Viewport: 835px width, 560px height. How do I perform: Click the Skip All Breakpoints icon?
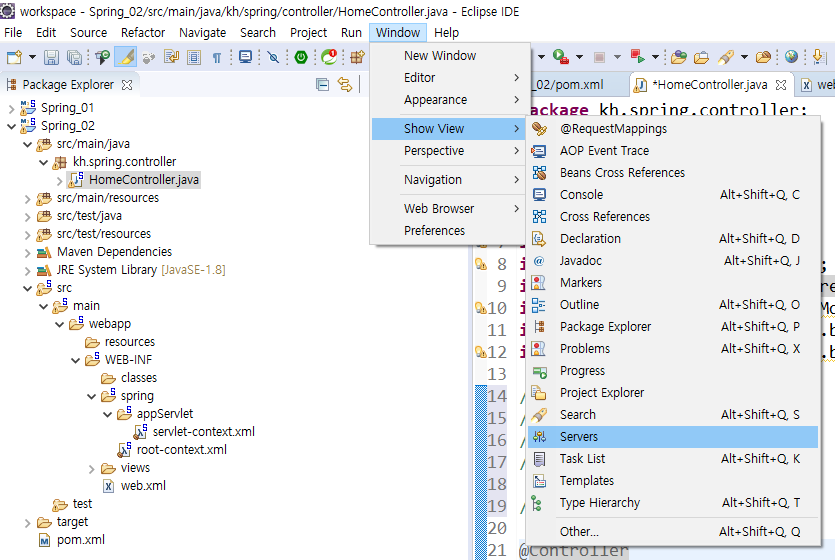(273, 57)
